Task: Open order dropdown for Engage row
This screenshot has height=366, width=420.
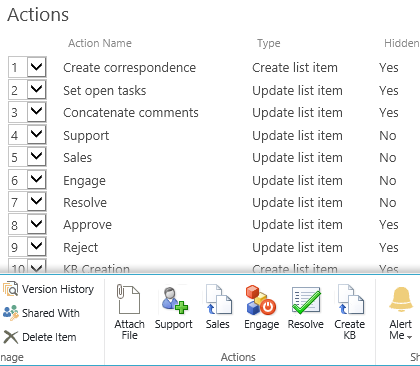Action: pyautogui.click(x=36, y=180)
